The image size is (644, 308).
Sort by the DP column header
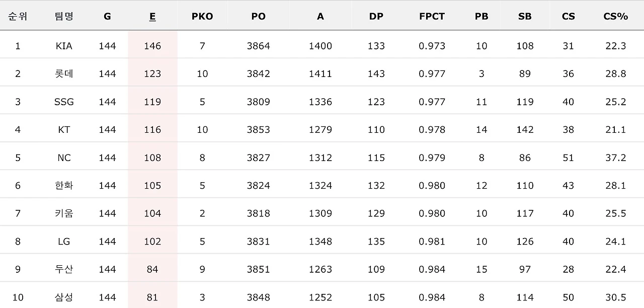pos(376,16)
